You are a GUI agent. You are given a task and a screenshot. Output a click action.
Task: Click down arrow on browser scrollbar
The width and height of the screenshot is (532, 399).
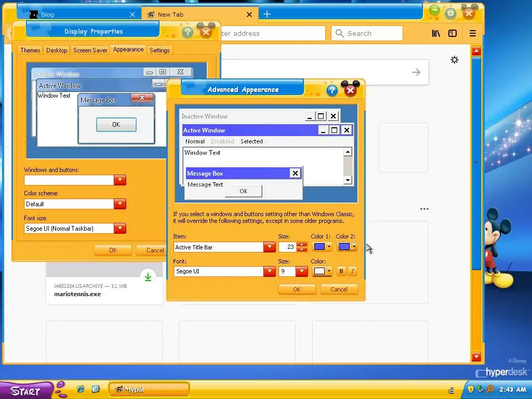tap(476, 356)
